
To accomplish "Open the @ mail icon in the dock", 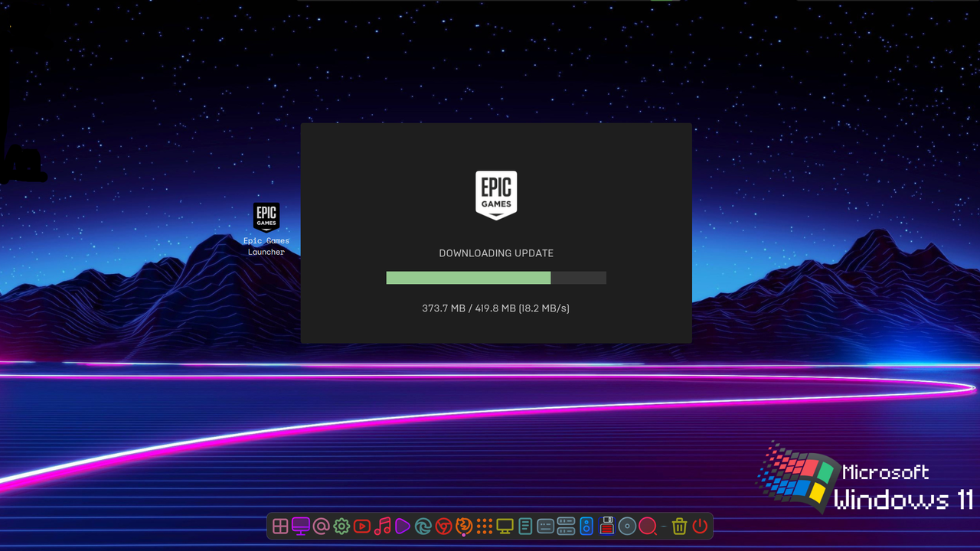I will coord(322,527).
